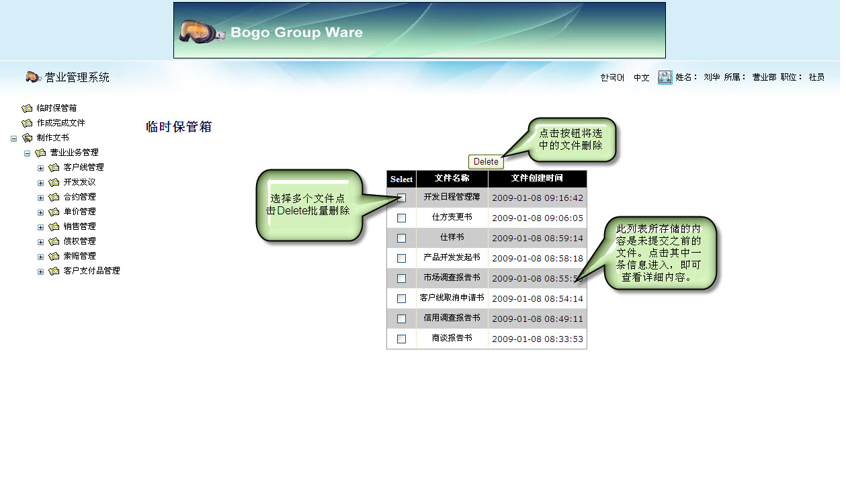Expand the 开发发议 tree node
Viewport: 846px width, 504px height.
(41, 183)
